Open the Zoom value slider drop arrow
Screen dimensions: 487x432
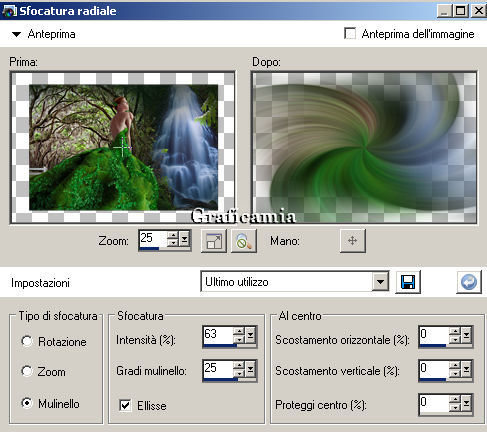pos(184,239)
